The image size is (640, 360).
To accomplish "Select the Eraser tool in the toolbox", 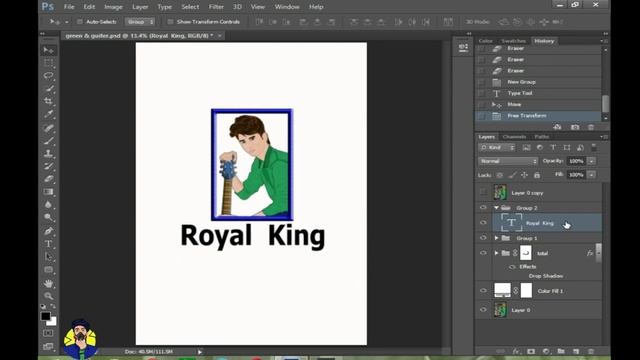I will [49, 179].
